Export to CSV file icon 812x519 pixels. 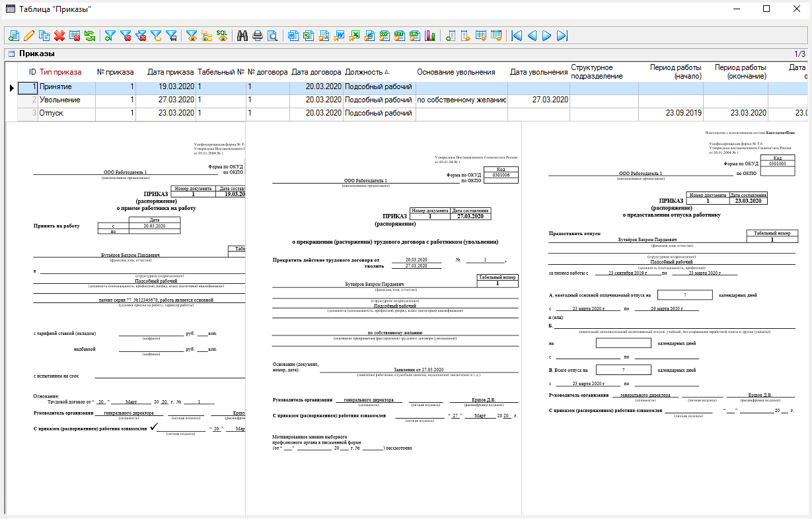point(385,36)
